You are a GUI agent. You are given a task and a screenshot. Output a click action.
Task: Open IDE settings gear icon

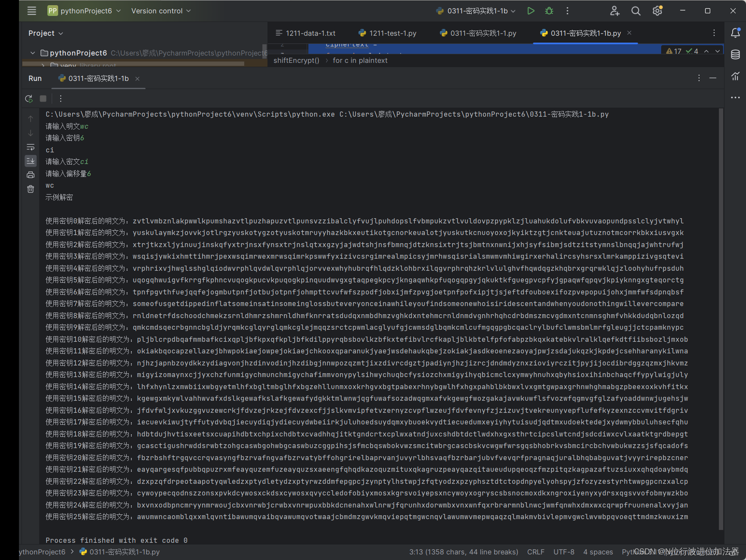coord(657,11)
